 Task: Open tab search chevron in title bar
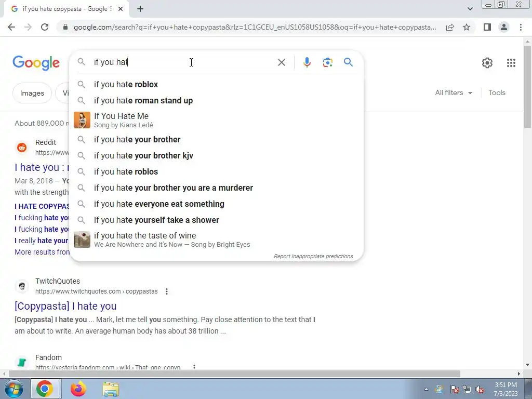[470, 9]
